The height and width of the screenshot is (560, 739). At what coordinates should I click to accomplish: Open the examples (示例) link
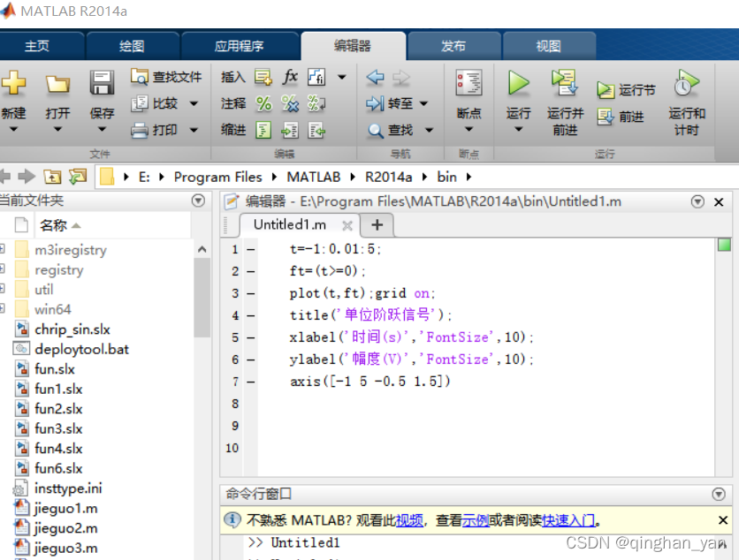click(476, 520)
